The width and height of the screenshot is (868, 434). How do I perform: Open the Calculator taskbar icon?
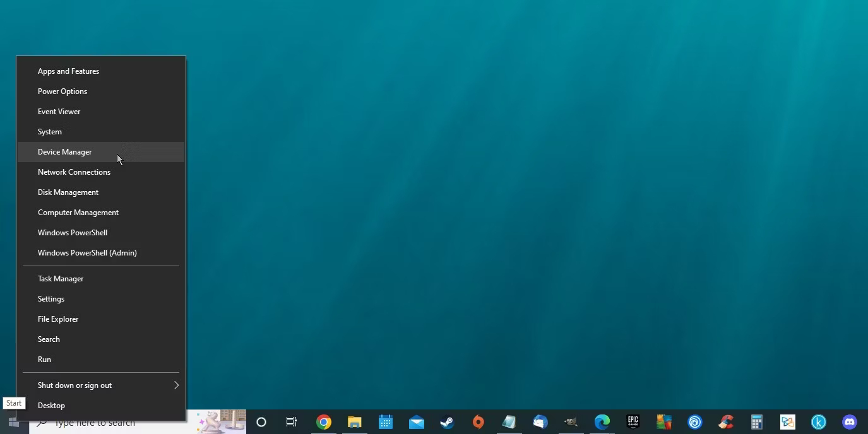757,422
